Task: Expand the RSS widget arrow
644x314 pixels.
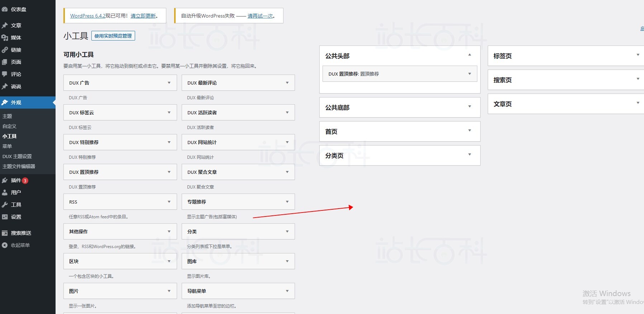Action: click(x=169, y=202)
